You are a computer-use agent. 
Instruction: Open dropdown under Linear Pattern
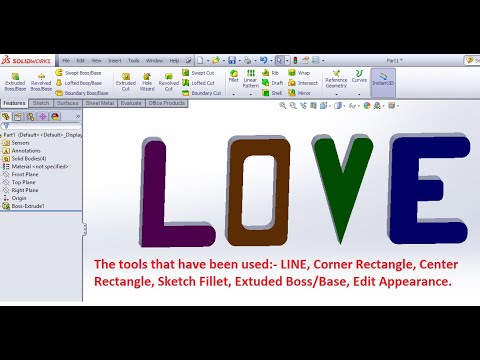(x=250, y=94)
